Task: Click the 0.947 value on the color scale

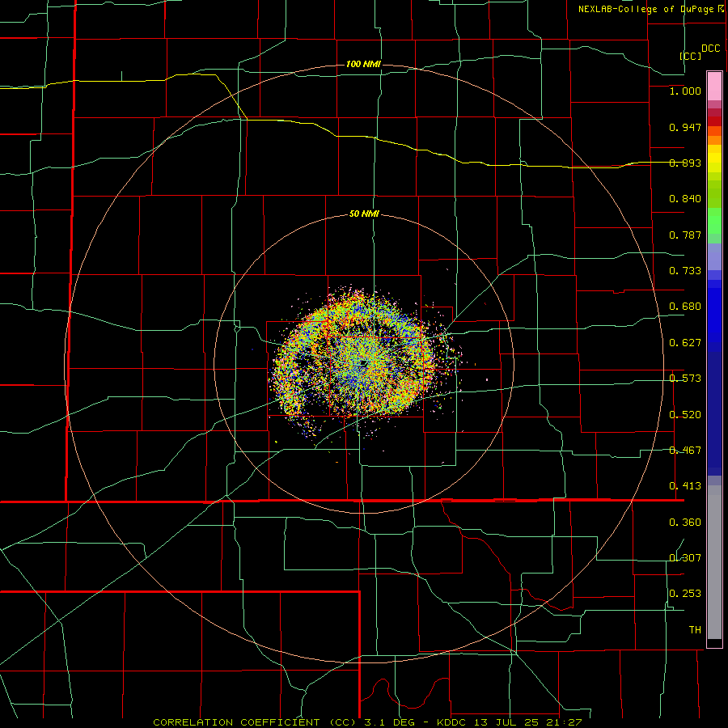Action: [x=685, y=127]
